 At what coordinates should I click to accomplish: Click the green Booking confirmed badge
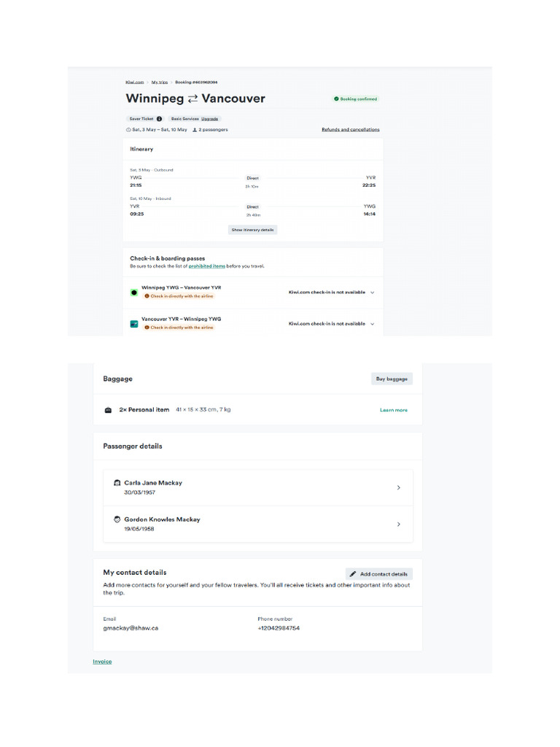356,98
